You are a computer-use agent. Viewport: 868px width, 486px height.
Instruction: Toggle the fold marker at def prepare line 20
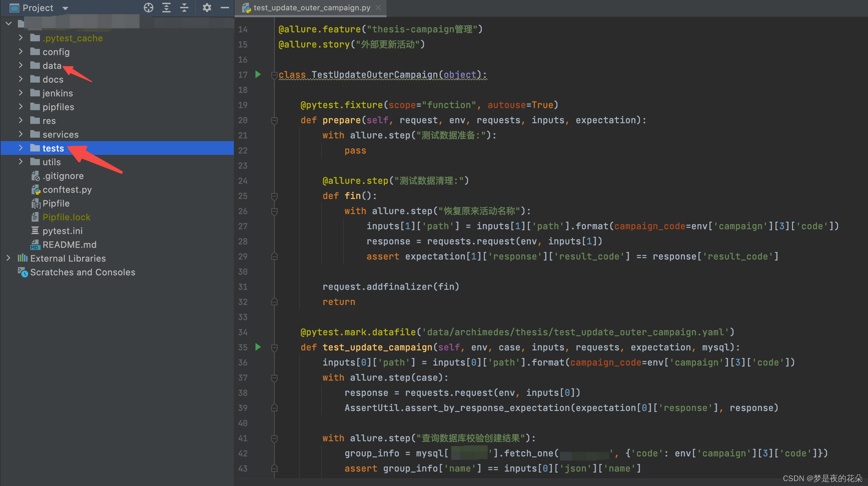(x=274, y=120)
